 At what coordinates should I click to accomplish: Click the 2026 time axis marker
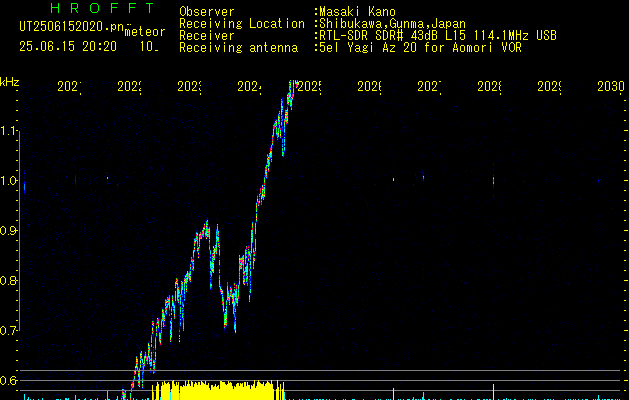click(369, 86)
